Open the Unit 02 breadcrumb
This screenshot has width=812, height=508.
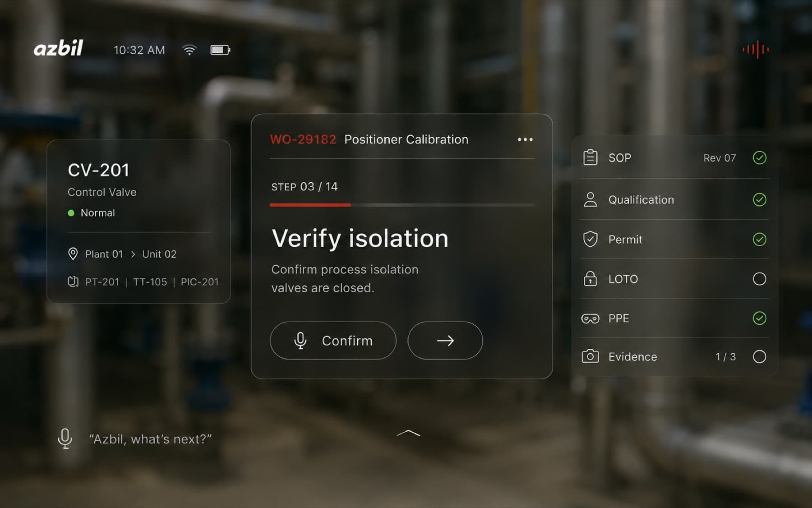[x=159, y=254]
